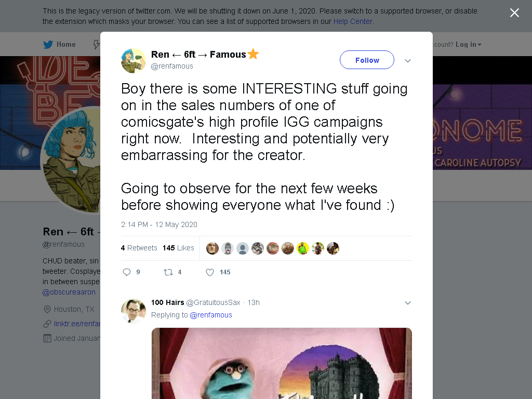This screenshot has width=532, height=399.
Task: View the 4 Retweets list
Action: [139, 248]
